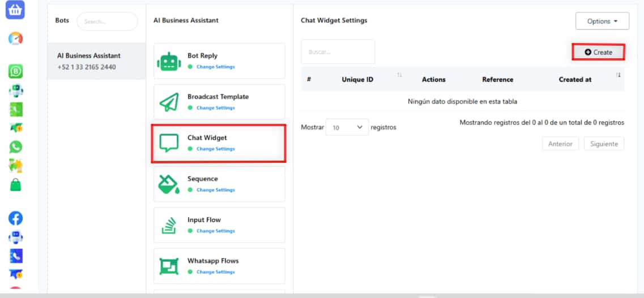Click the Broadcast Template paper plane icon
The image size is (644, 298).
point(168,102)
